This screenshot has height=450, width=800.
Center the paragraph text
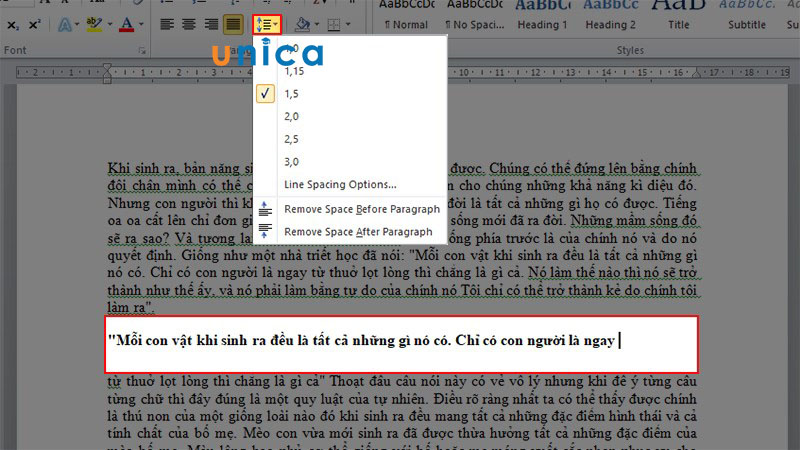pyautogui.click(x=189, y=24)
